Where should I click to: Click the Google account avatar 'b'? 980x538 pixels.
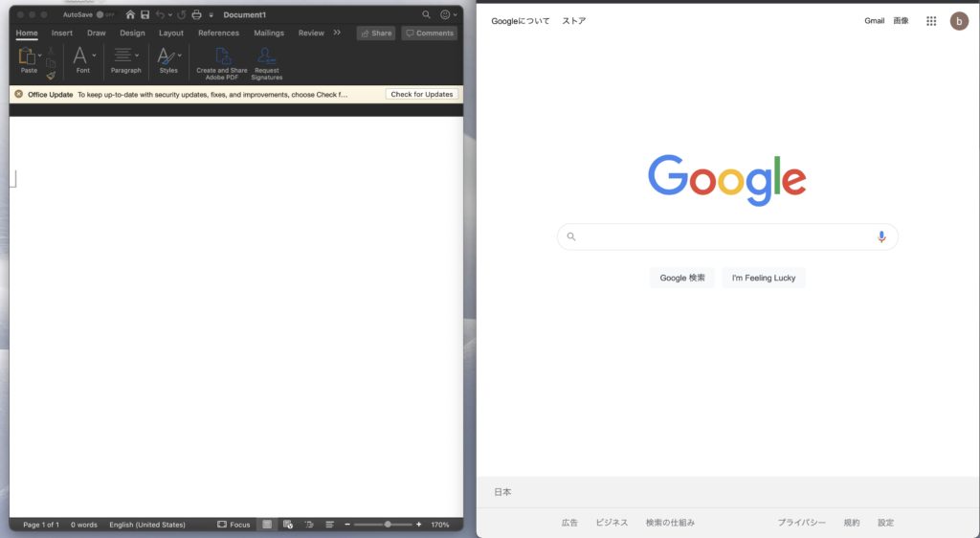coord(959,21)
